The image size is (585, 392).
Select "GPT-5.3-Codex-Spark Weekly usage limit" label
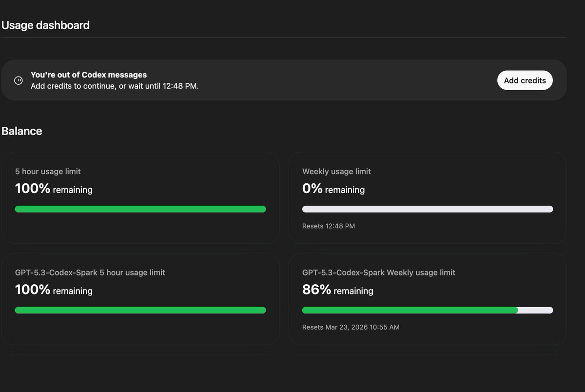point(379,273)
